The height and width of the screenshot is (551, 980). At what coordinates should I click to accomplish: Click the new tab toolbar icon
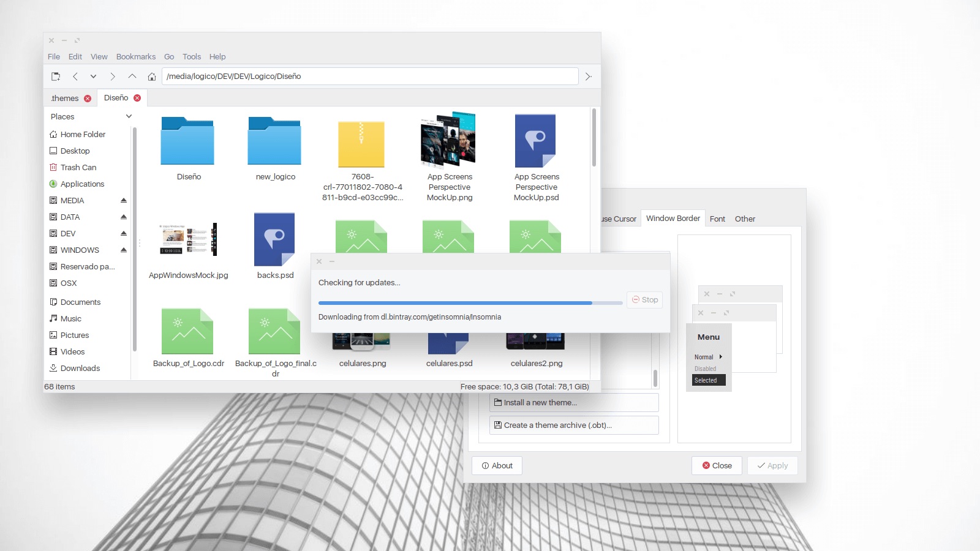[x=56, y=77]
